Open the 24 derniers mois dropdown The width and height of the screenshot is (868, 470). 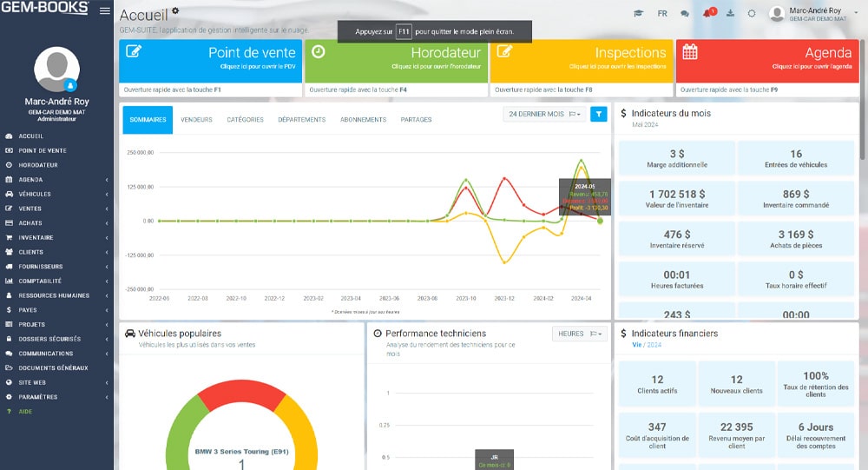coord(543,114)
